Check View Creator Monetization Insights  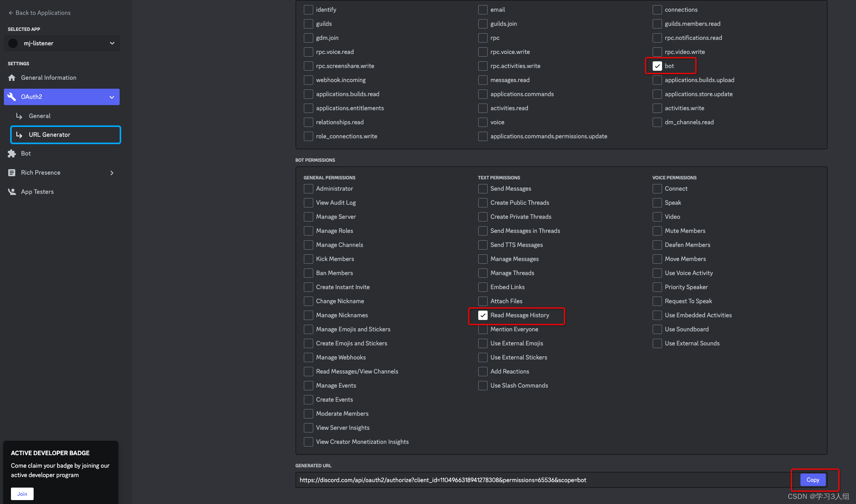(308, 442)
